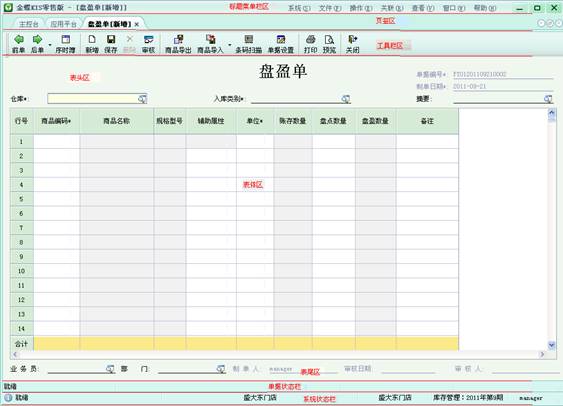Open the 入库类别 lookup icon

(345, 99)
